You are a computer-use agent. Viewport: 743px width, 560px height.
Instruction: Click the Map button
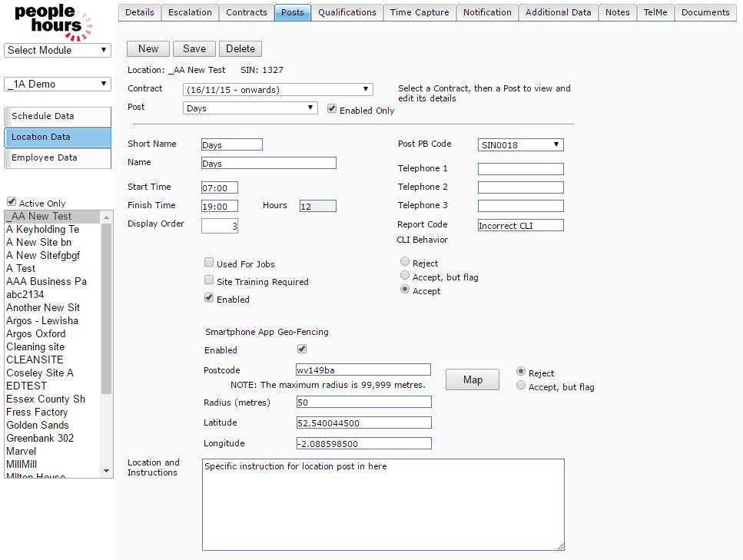pos(473,379)
